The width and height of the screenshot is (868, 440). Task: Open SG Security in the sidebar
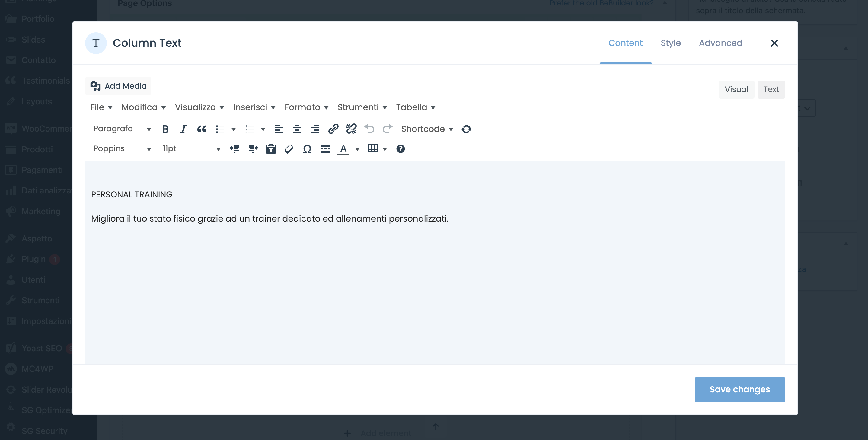44,431
